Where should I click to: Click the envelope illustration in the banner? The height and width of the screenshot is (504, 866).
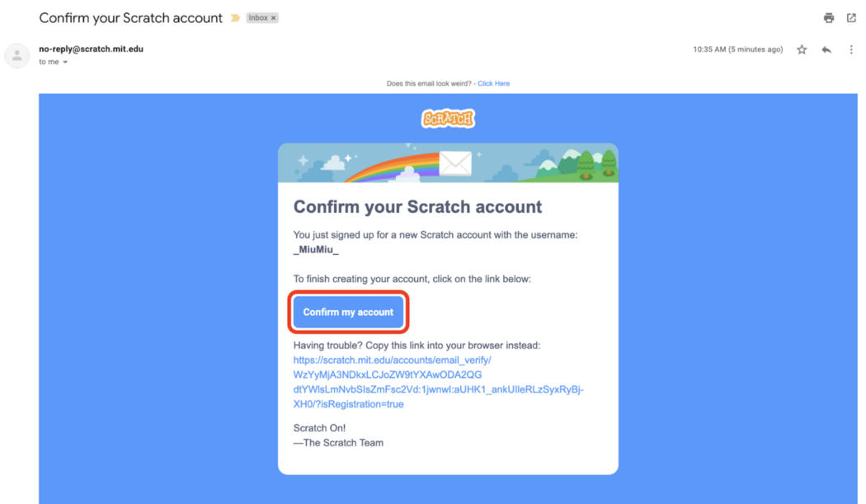click(x=454, y=163)
